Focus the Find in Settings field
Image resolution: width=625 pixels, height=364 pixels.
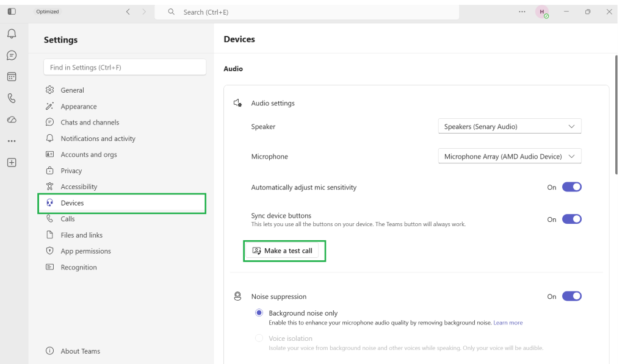tap(125, 67)
